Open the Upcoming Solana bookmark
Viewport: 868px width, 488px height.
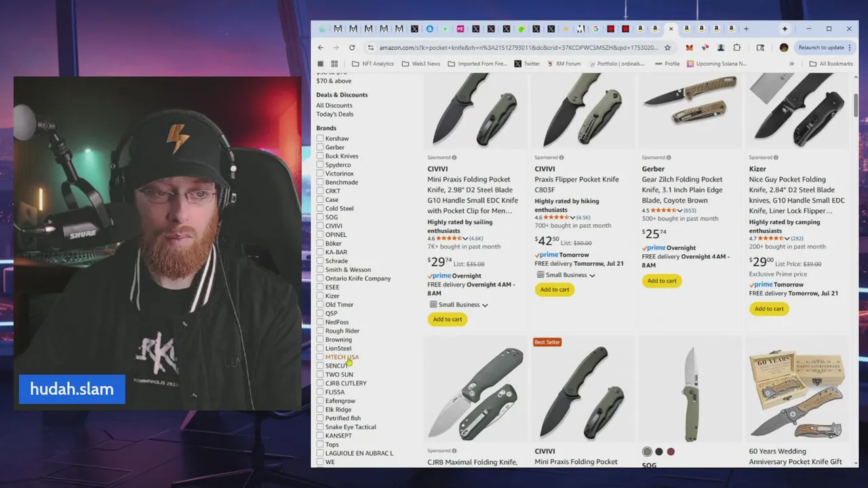pyautogui.click(x=717, y=64)
